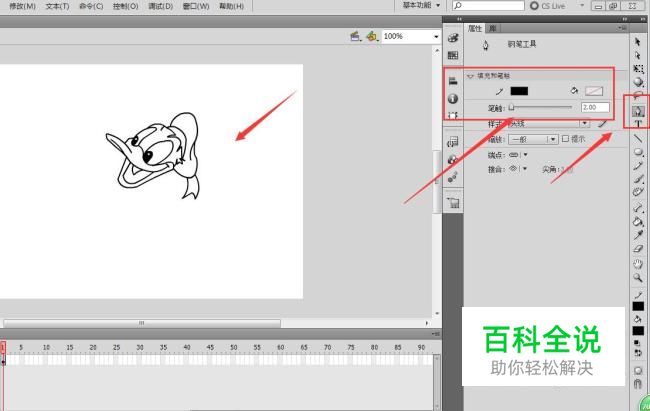Open the Align panel icon
This screenshot has width=650, height=411.
tap(453, 81)
